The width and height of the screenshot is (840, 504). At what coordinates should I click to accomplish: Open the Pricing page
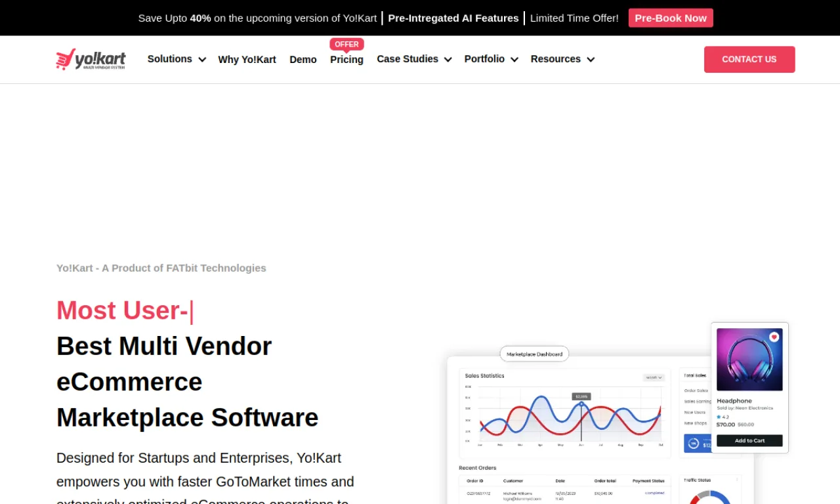pos(346,60)
